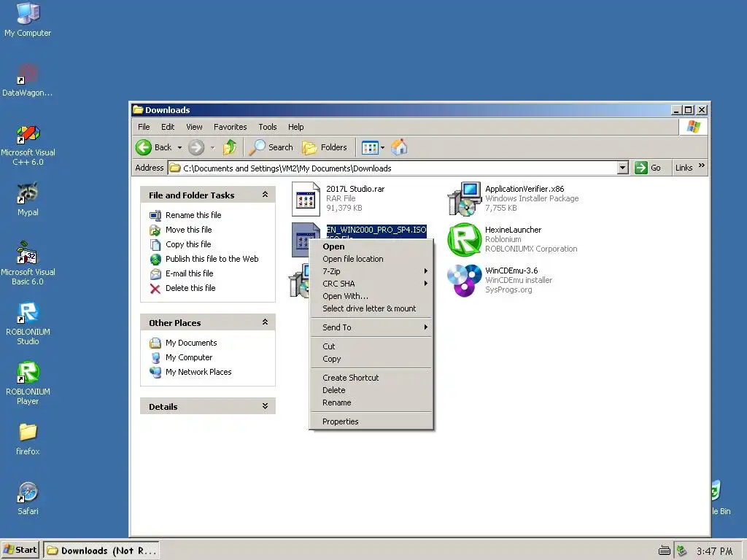Image resolution: width=747 pixels, height=560 pixels.
Task: Expand Details panel
Action: (265, 406)
